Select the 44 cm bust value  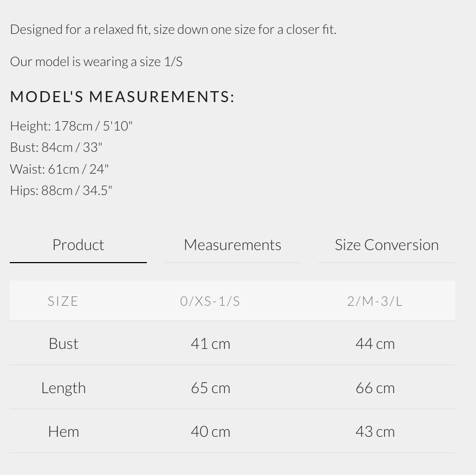point(375,343)
